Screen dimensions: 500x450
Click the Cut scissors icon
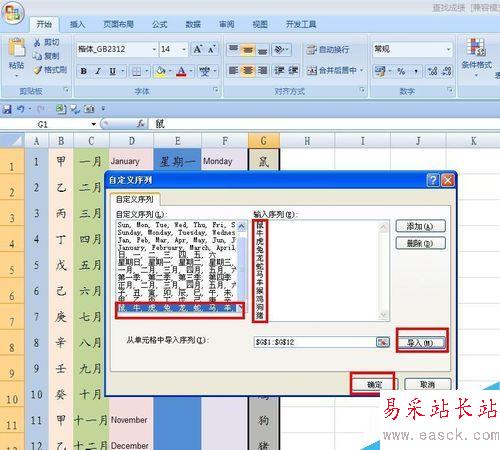pos(37,42)
